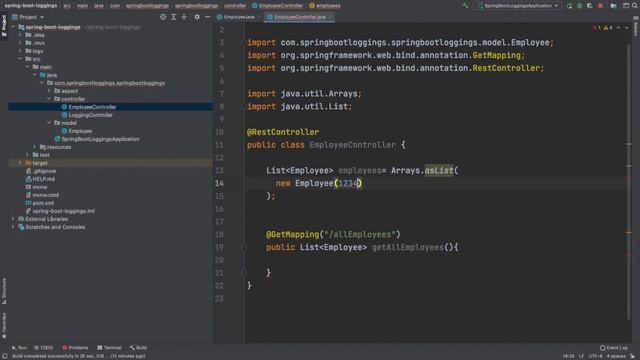Collapse the model package
This screenshot has width=640, height=360.
pos(49,123)
